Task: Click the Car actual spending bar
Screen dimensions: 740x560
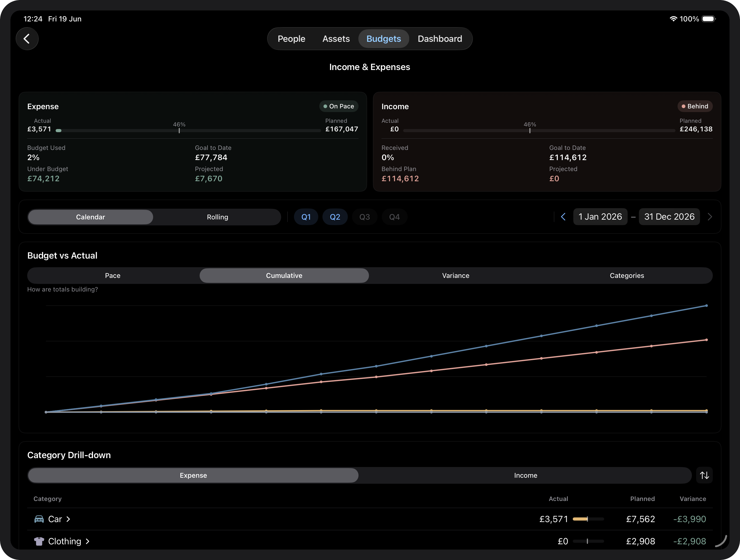Action: coord(588,519)
